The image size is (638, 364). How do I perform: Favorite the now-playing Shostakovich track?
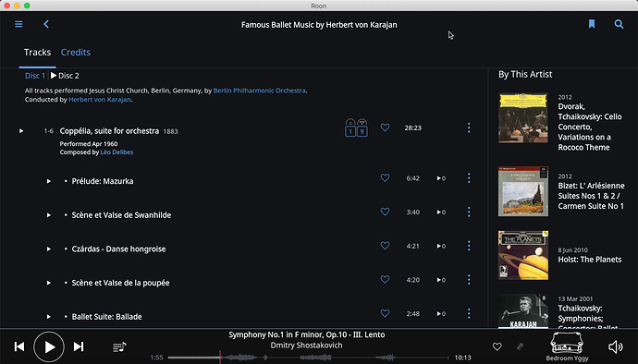pyautogui.click(x=497, y=346)
